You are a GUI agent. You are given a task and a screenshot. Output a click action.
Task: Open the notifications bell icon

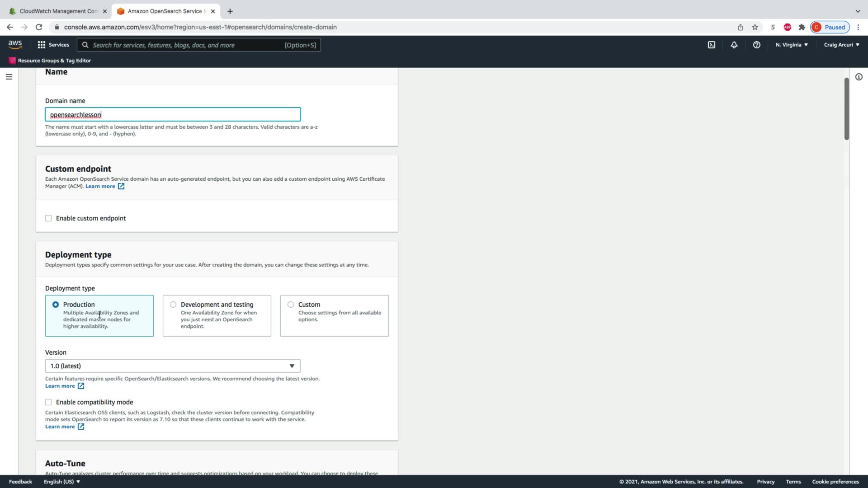coord(734,45)
